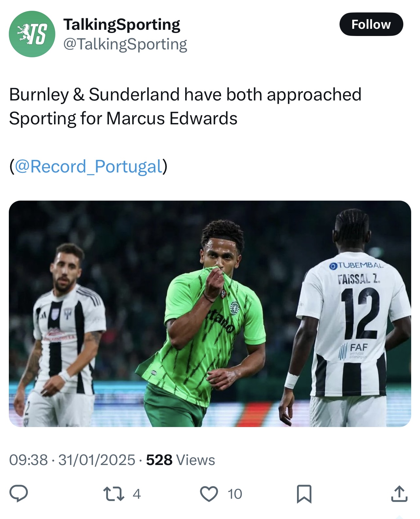Click the like count of 10
This screenshot has height=519, width=420.
pos(235,494)
